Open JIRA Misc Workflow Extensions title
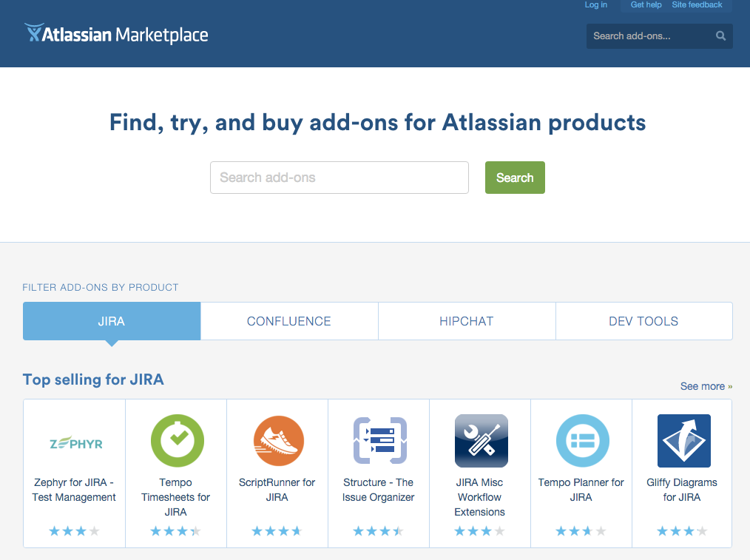This screenshot has height=560, width=750. (x=480, y=497)
